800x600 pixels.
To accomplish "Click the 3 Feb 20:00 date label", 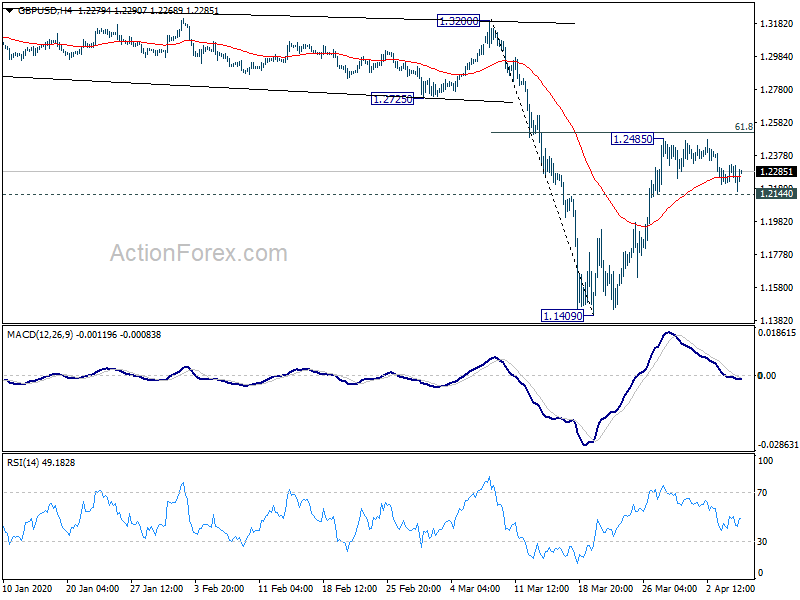I will pyautogui.click(x=220, y=588).
